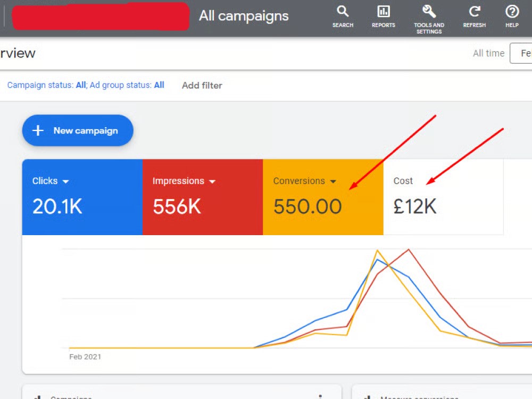The image size is (532, 399).
Task: Open the All time date range selector
Action: pyautogui.click(x=488, y=53)
